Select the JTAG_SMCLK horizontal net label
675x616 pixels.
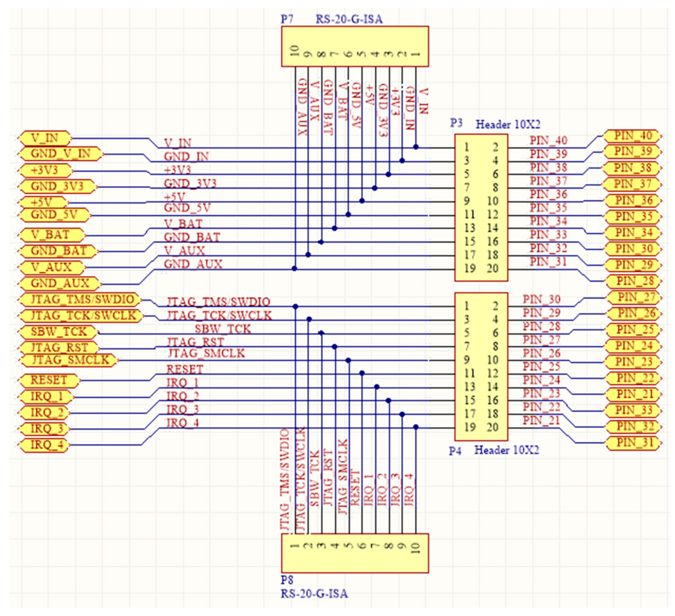pyautogui.click(x=206, y=353)
